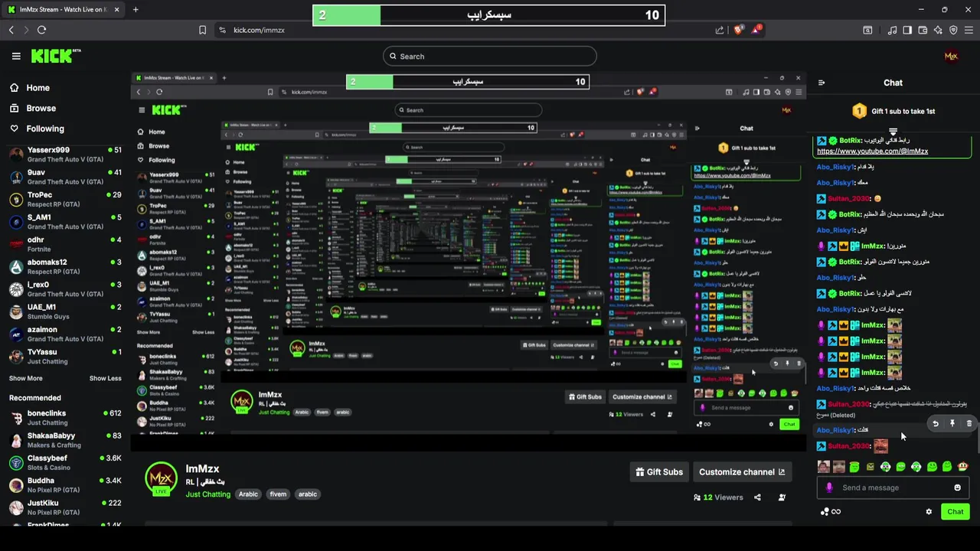Collapse followed channels with Show Less
Viewport: 980px width, 551px height.
(x=105, y=378)
